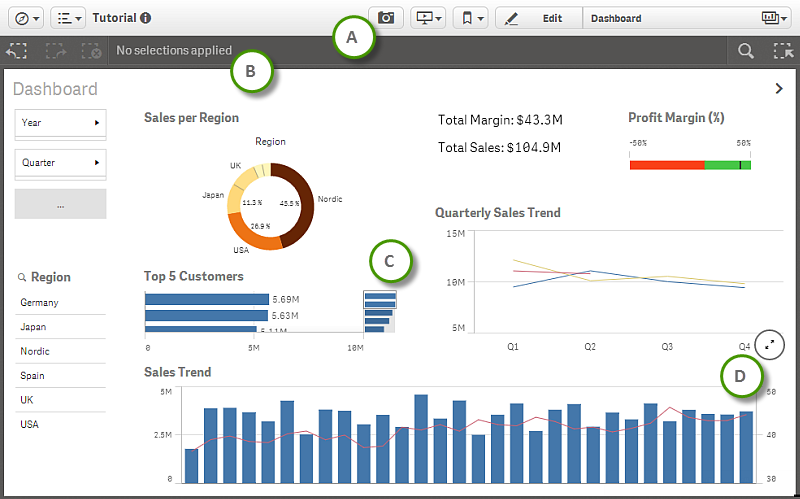Click the Top 5 Customers mini-chart scrollbar
800x499 pixels.
(380, 311)
